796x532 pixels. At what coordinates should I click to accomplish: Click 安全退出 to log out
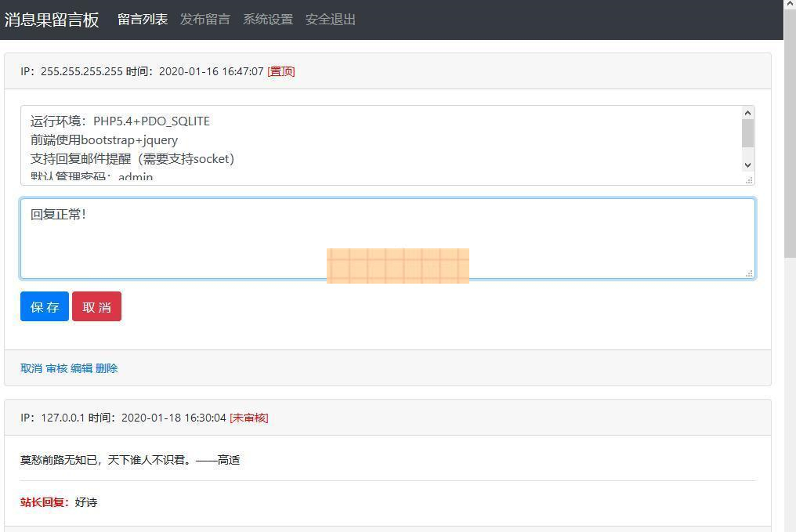pos(330,20)
